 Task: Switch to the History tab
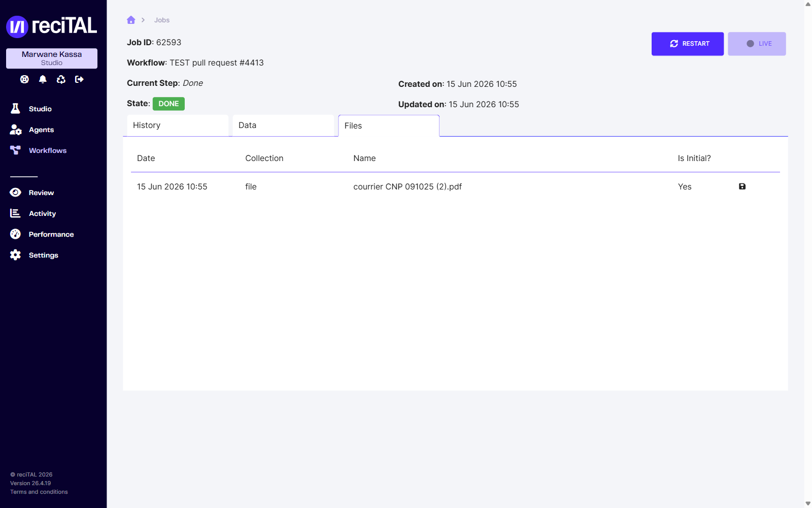pos(178,125)
